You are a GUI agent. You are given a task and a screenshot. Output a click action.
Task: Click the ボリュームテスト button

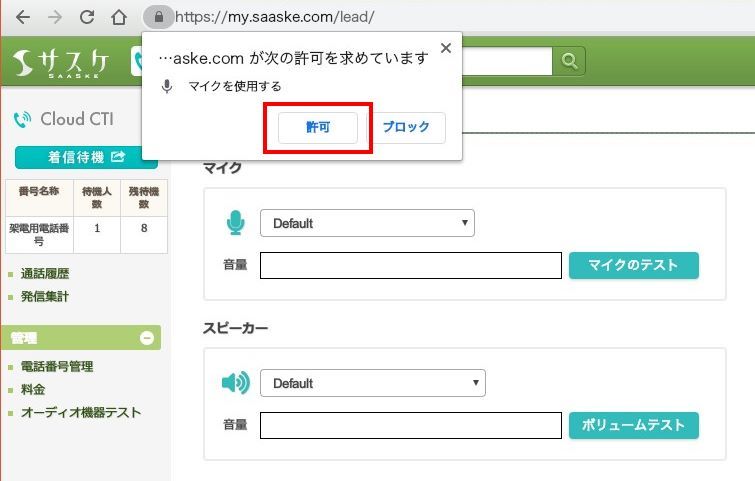click(x=633, y=425)
